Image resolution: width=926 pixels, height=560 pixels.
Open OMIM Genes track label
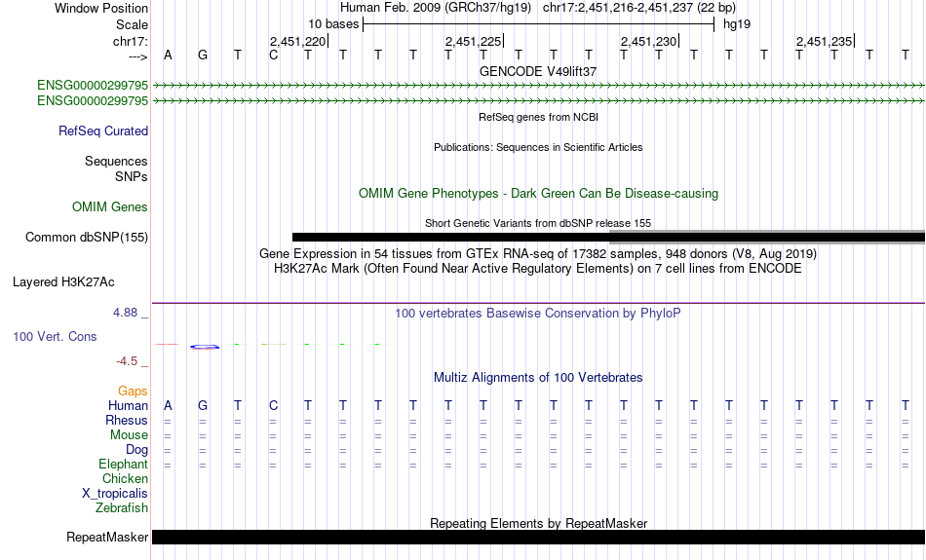[110, 207]
